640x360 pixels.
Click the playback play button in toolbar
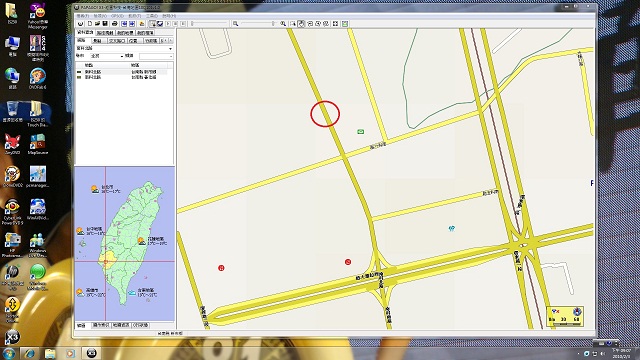coord(168,24)
